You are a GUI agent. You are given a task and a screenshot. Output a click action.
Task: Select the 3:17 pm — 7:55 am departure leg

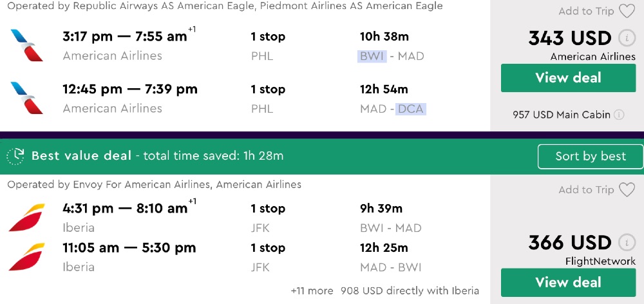[125, 37]
